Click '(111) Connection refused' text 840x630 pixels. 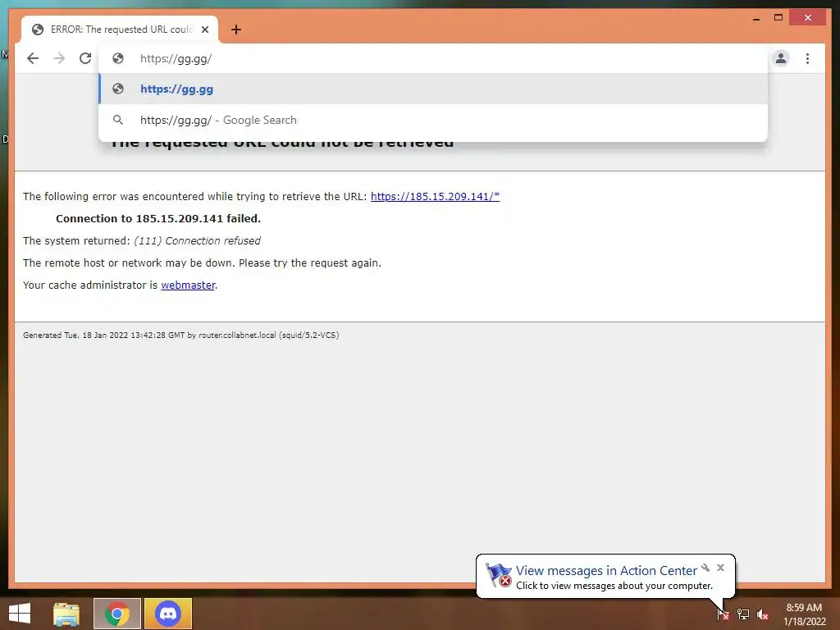tap(197, 240)
